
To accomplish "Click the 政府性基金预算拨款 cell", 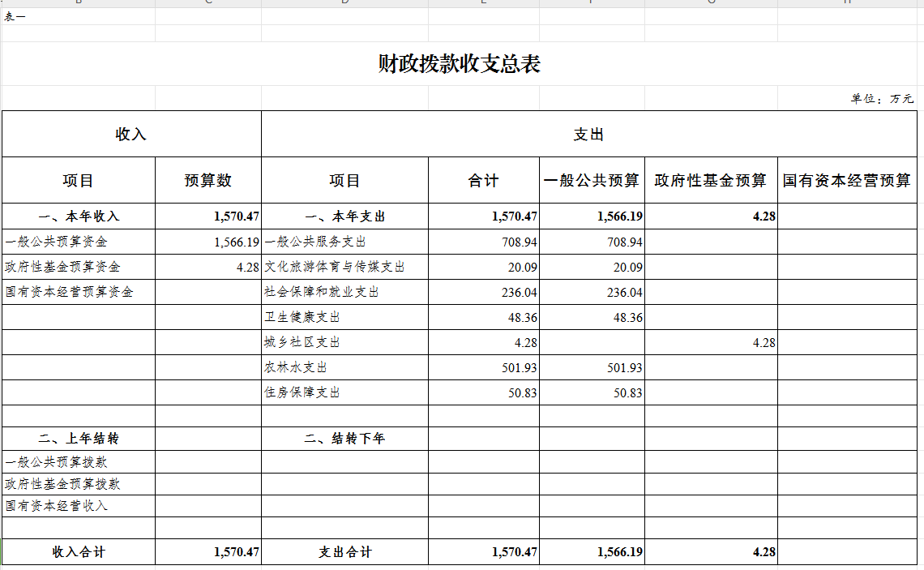I will coord(79,484).
